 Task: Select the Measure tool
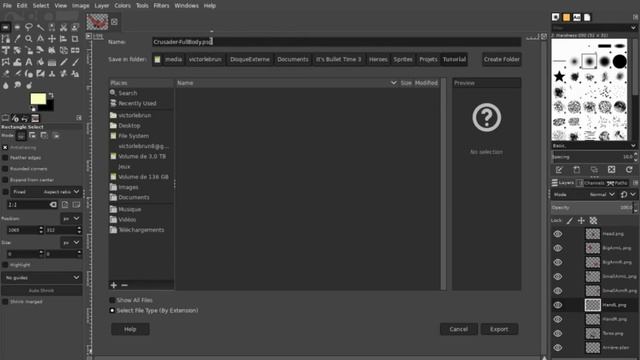(x=40, y=39)
